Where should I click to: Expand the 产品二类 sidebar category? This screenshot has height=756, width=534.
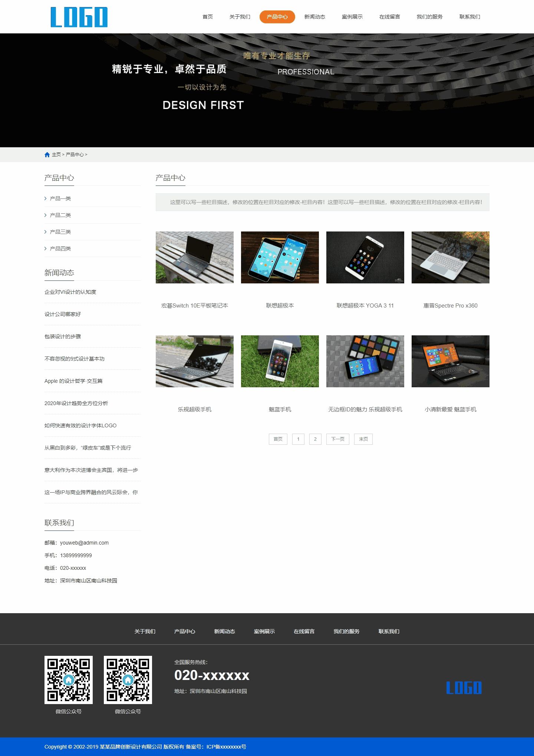60,215
